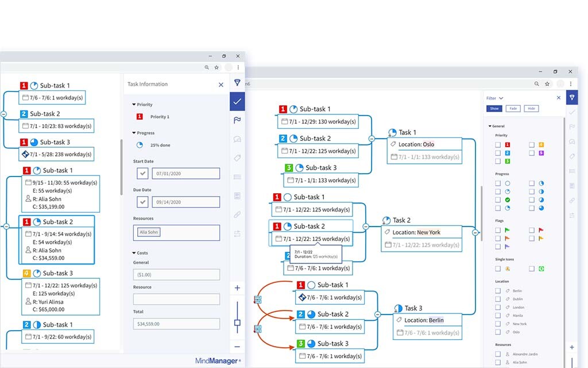Collapse the General section in Filter panel

pyautogui.click(x=490, y=126)
